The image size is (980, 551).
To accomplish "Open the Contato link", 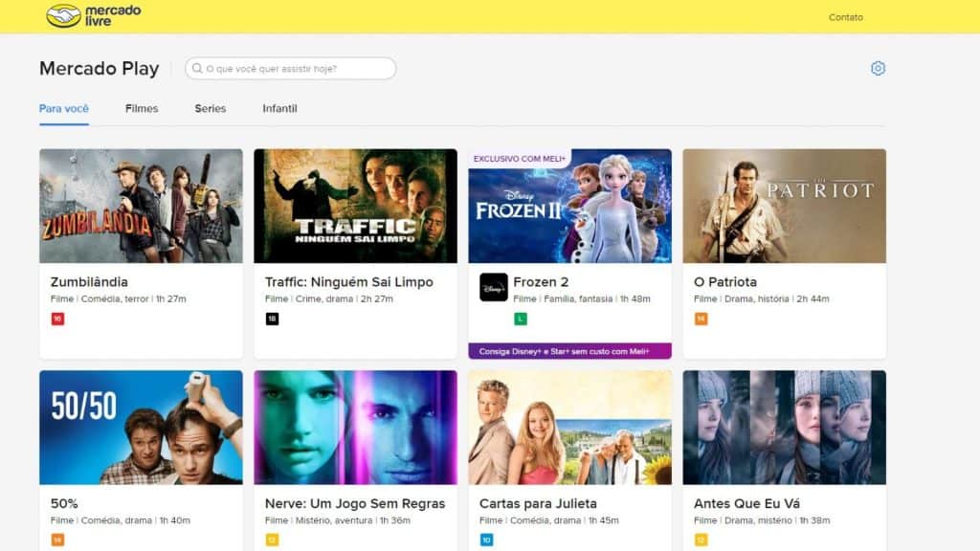I will tap(846, 17).
